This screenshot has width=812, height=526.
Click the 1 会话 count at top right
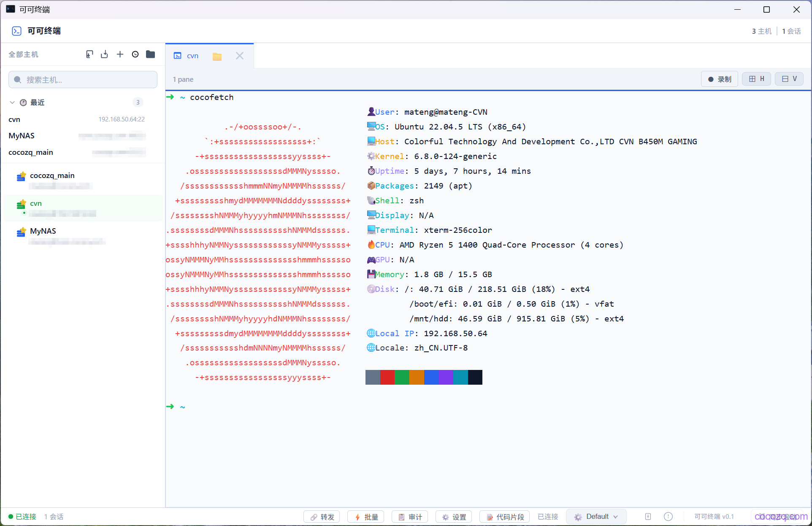point(791,31)
